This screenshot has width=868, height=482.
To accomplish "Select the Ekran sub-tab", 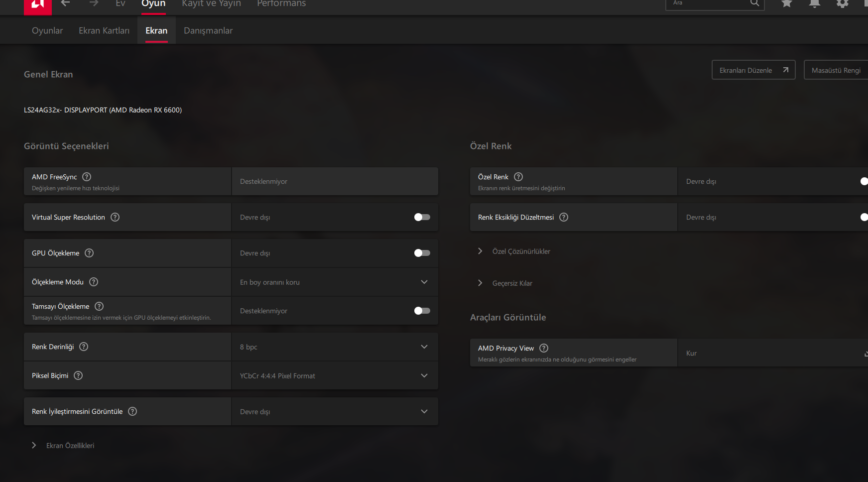I will 156,30.
